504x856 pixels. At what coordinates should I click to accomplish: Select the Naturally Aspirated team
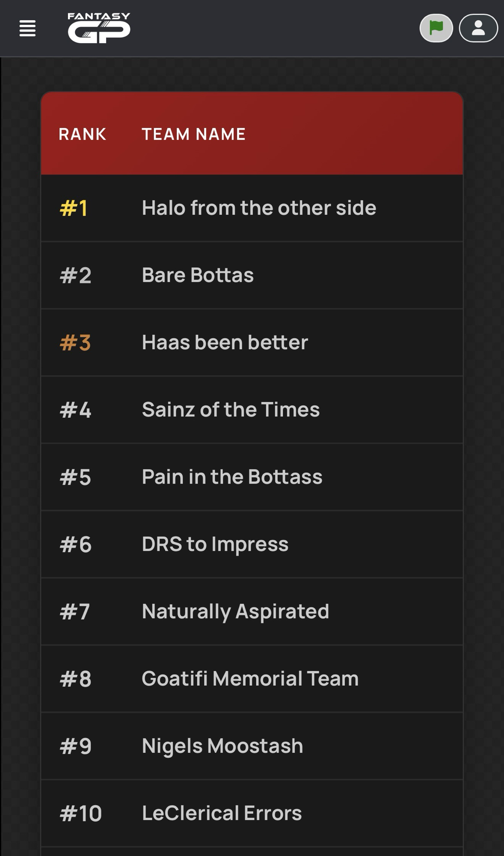tap(235, 611)
